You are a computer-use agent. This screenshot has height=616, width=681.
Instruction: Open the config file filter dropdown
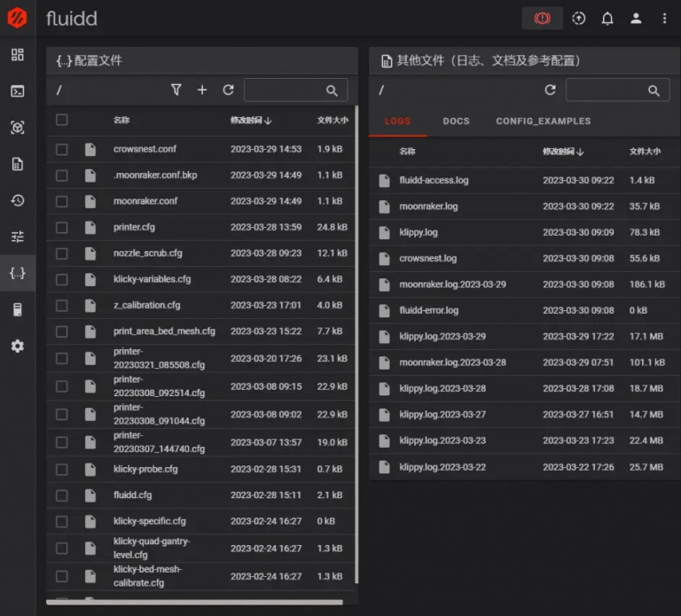click(176, 90)
